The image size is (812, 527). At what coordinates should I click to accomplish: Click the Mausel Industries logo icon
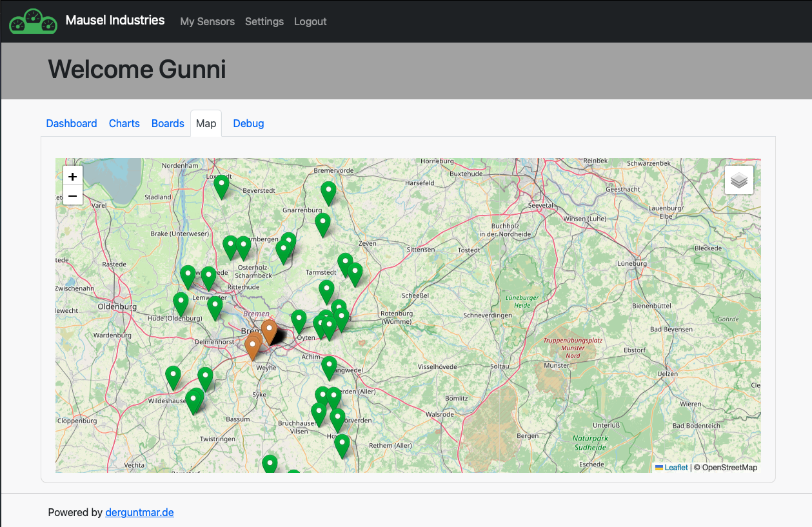(32, 21)
